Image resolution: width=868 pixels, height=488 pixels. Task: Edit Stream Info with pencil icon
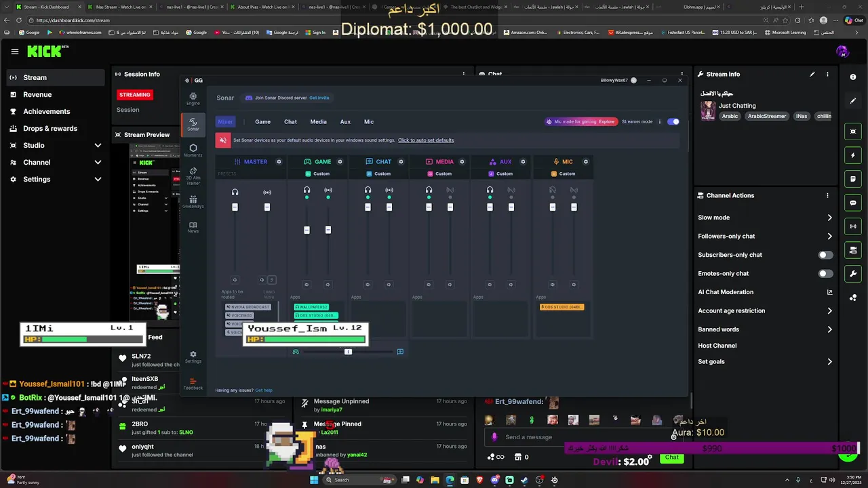click(x=812, y=74)
